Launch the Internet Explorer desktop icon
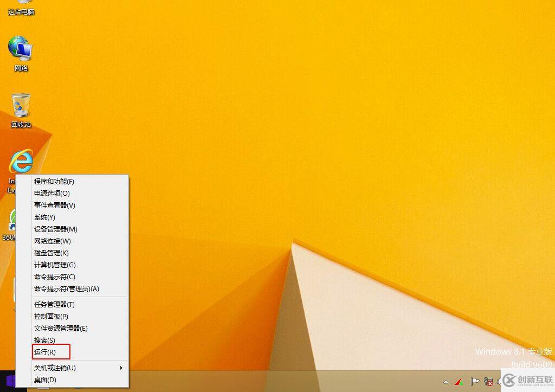Viewport: 555px width, 392px height. click(21, 162)
